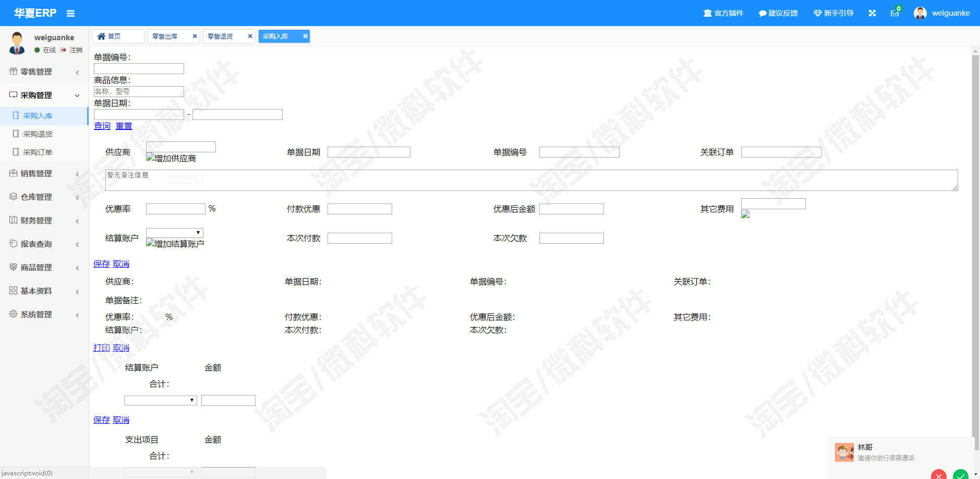Expand 财务管理 menu

44,221
